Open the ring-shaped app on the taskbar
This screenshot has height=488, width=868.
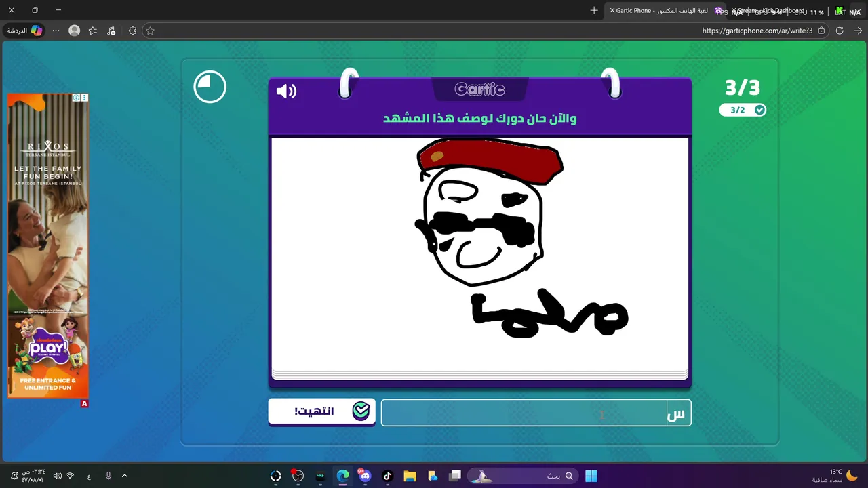(275, 476)
